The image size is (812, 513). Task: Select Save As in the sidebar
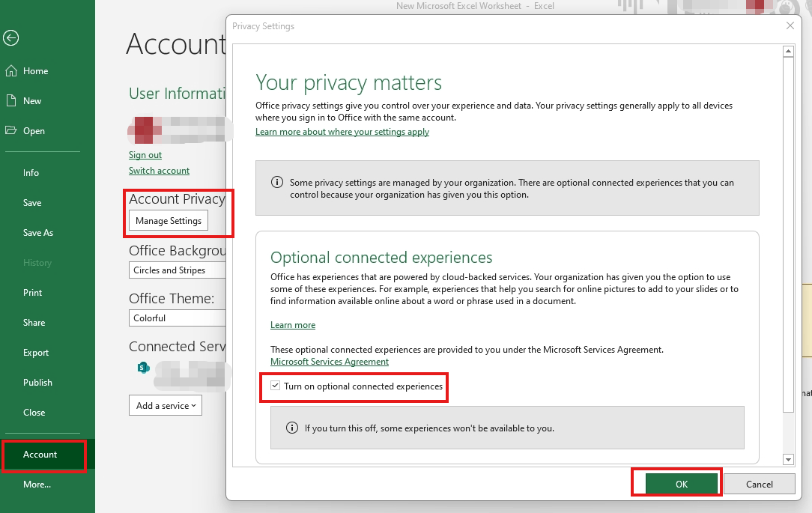click(37, 233)
